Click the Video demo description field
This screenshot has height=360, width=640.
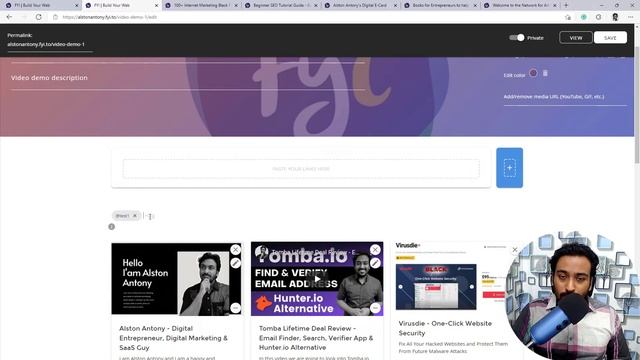pos(188,78)
